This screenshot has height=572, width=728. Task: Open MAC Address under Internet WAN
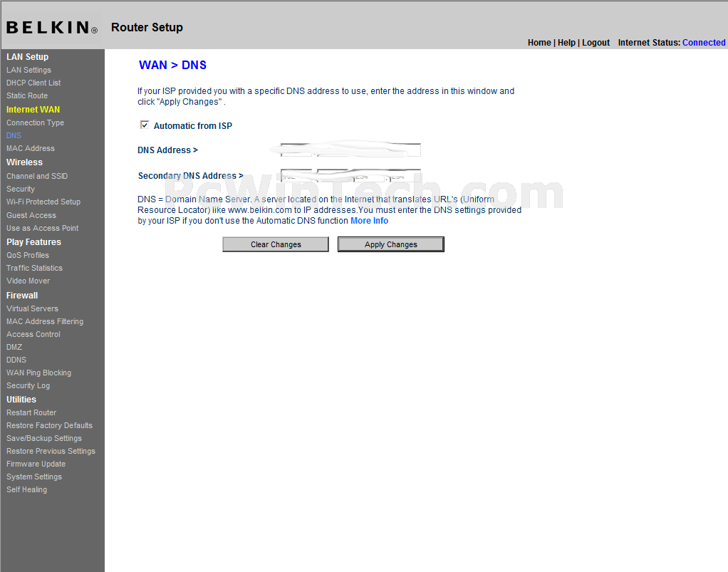(x=31, y=149)
